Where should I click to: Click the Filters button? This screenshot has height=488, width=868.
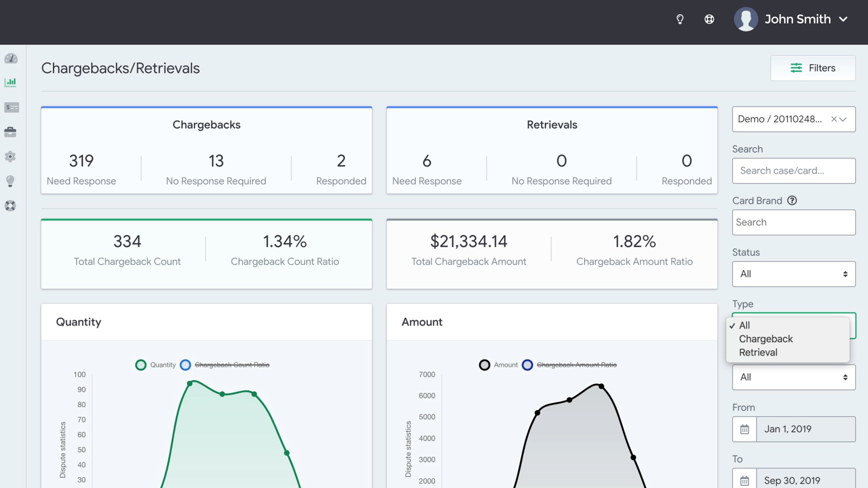pos(813,68)
